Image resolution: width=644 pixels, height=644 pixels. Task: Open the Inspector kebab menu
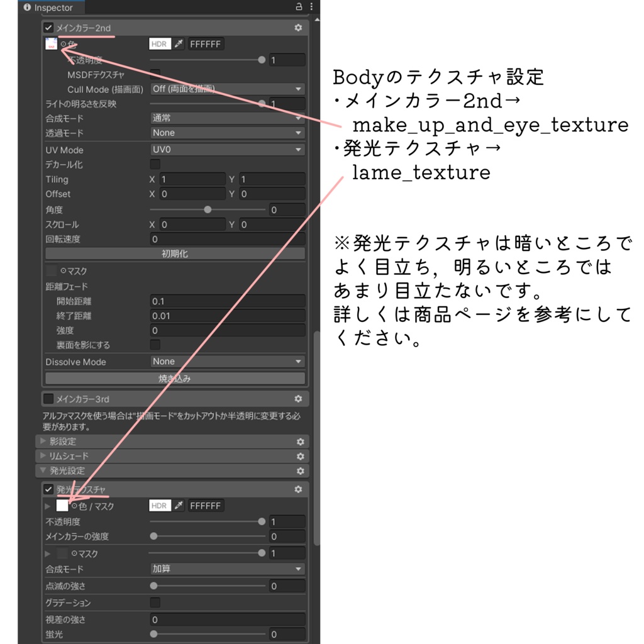[x=311, y=5]
